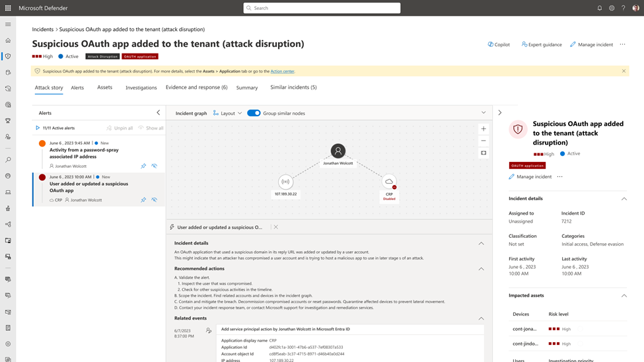Image resolution: width=644 pixels, height=362 pixels.
Task: Open more options ellipsis in header
Action: pyautogui.click(x=623, y=44)
